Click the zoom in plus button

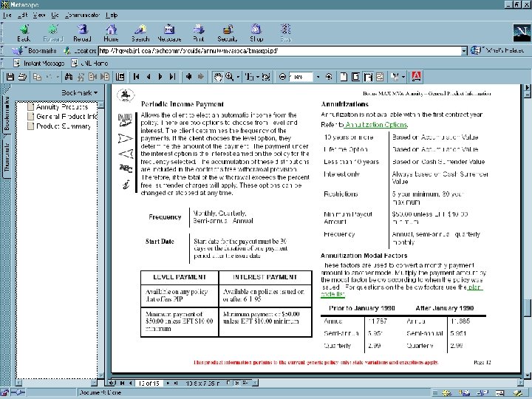[x=328, y=77]
